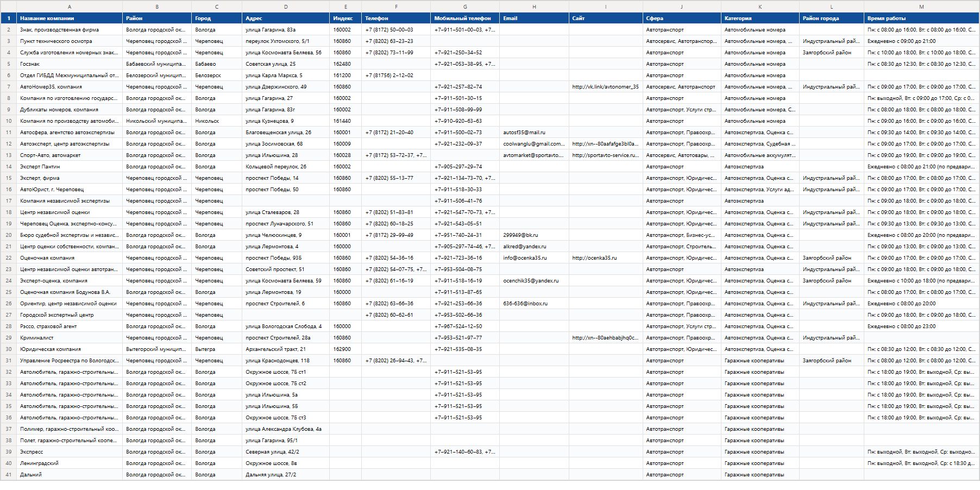Click the city cell 'Никольск'
The height and width of the screenshot is (490, 980).
point(217,121)
